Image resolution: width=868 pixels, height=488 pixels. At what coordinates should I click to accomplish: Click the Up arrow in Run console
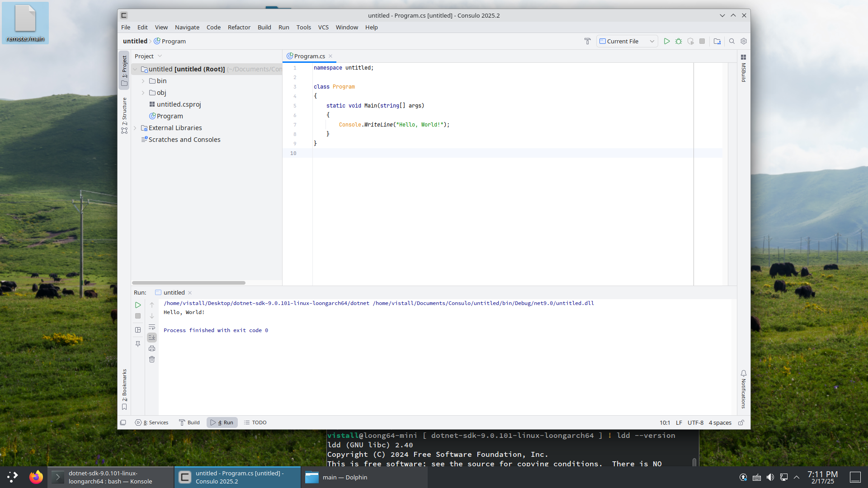152,305
